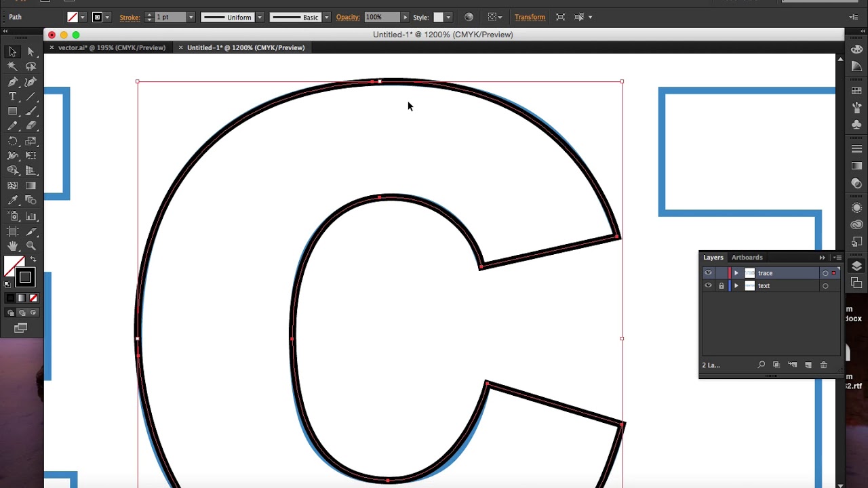Open the Basic brush definition dropdown

point(326,17)
